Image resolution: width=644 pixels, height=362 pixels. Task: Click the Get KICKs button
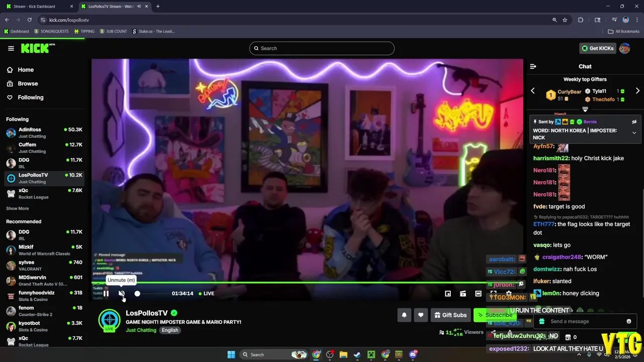[x=598, y=48]
